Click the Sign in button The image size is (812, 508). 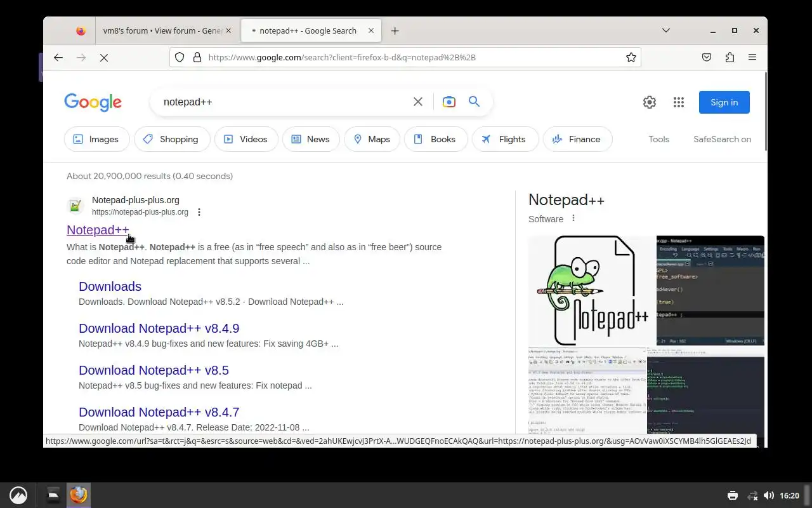pos(724,102)
